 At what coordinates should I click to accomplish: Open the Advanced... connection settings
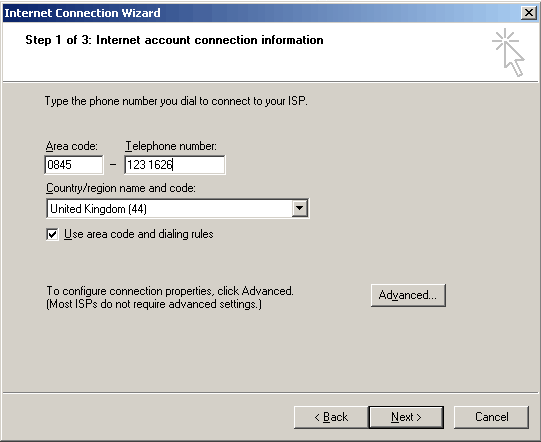click(x=408, y=295)
